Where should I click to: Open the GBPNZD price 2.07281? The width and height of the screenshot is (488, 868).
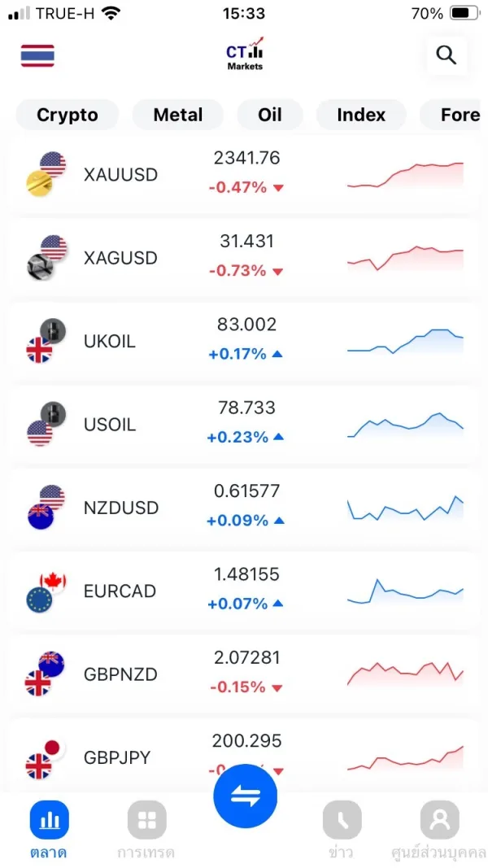point(246,657)
